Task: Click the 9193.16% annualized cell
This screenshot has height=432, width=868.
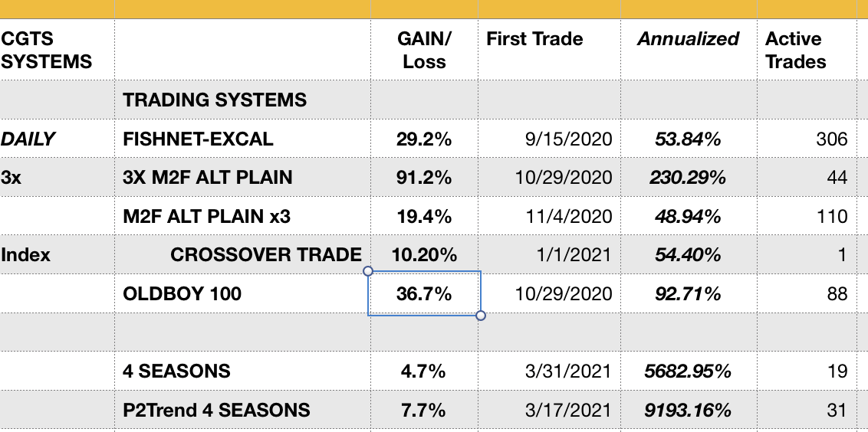Action: (689, 410)
